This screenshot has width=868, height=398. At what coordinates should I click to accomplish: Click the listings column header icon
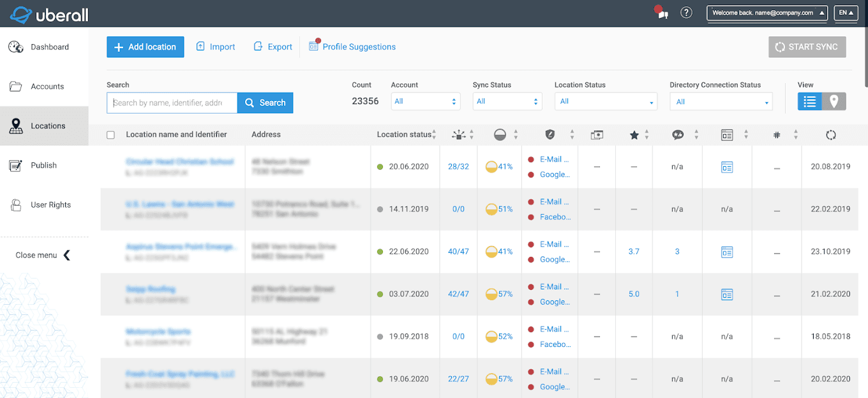458,135
